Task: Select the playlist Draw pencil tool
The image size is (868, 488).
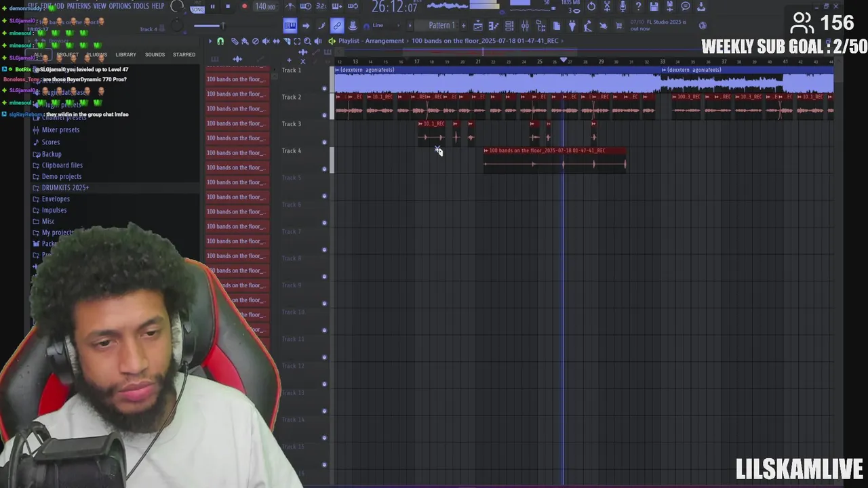Action: tap(235, 41)
